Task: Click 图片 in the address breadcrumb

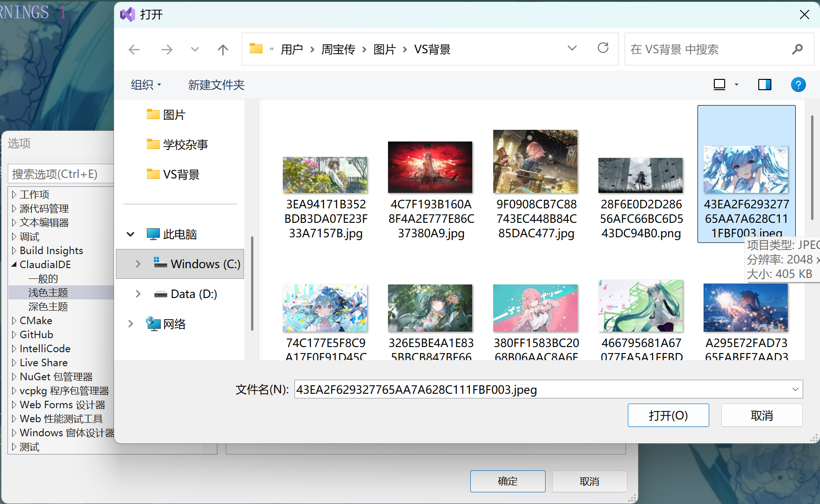Action: [384, 49]
